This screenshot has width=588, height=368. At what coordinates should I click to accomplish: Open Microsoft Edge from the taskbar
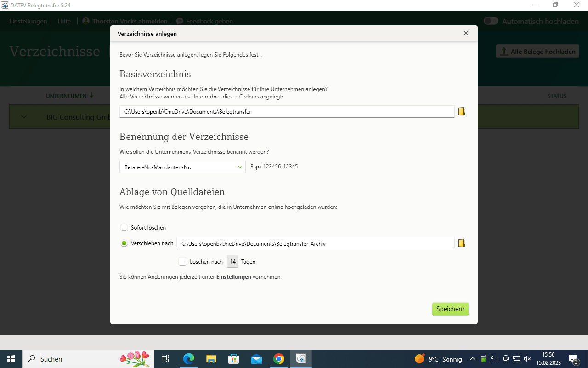pos(188,359)
